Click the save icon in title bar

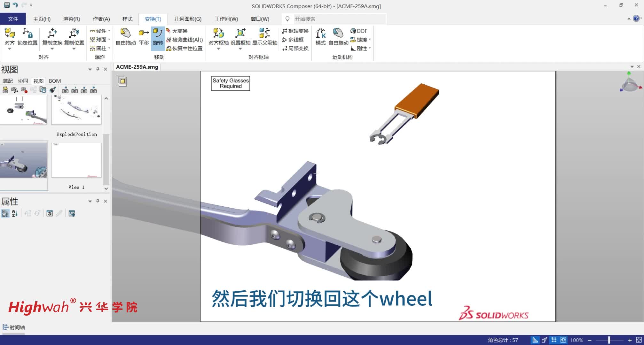7,5
